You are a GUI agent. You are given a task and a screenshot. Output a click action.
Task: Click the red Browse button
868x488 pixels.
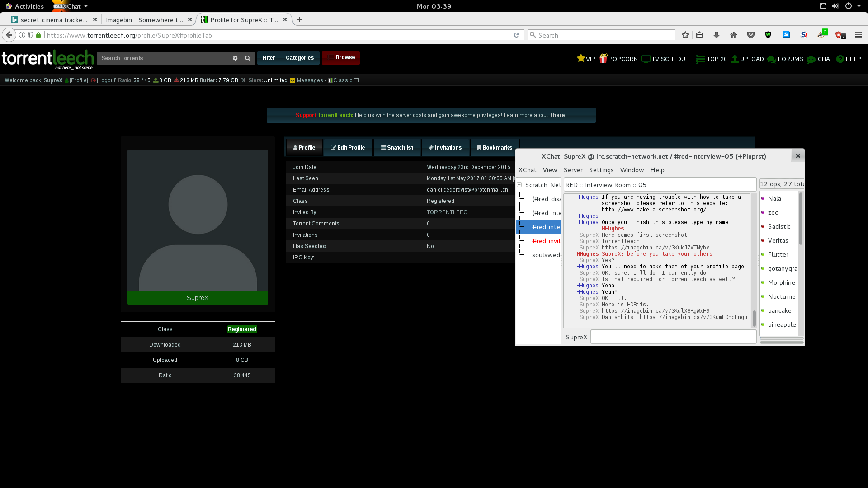coord(341,57)
